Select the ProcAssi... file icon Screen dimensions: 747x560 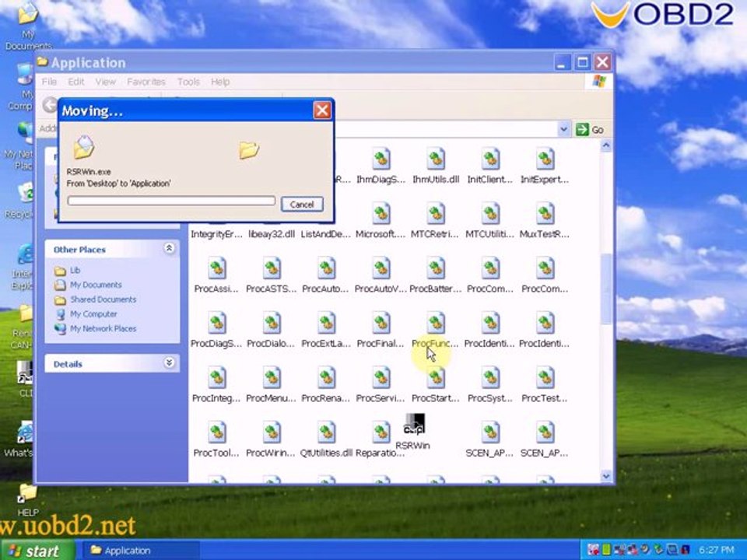pos(217,268)
